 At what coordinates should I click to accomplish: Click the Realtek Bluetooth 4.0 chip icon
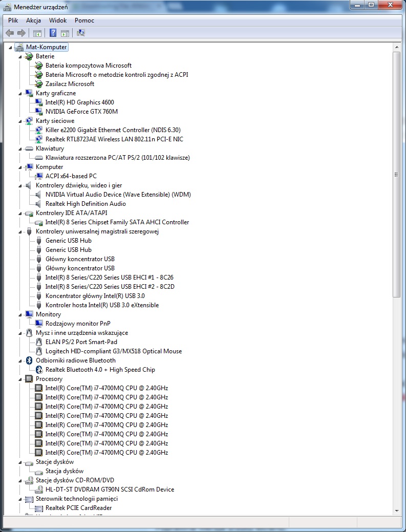tap(39, 370)
